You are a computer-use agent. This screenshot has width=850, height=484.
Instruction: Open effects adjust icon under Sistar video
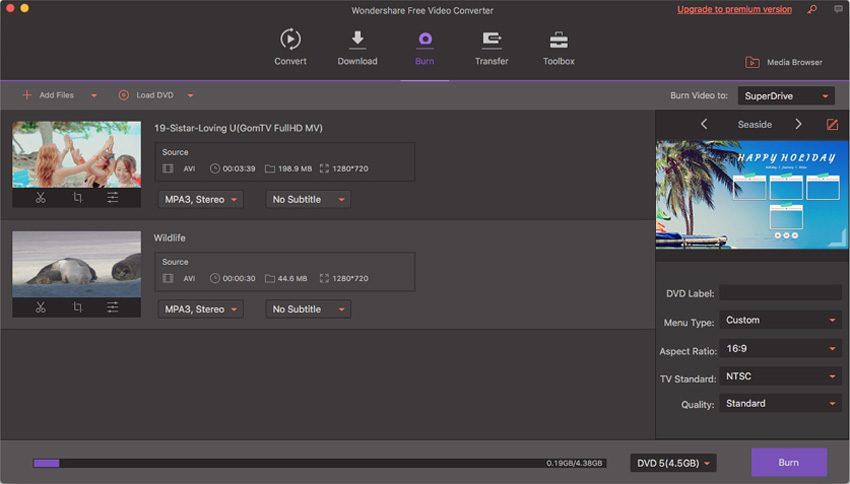pyautogui.click(x=112, y=198)
